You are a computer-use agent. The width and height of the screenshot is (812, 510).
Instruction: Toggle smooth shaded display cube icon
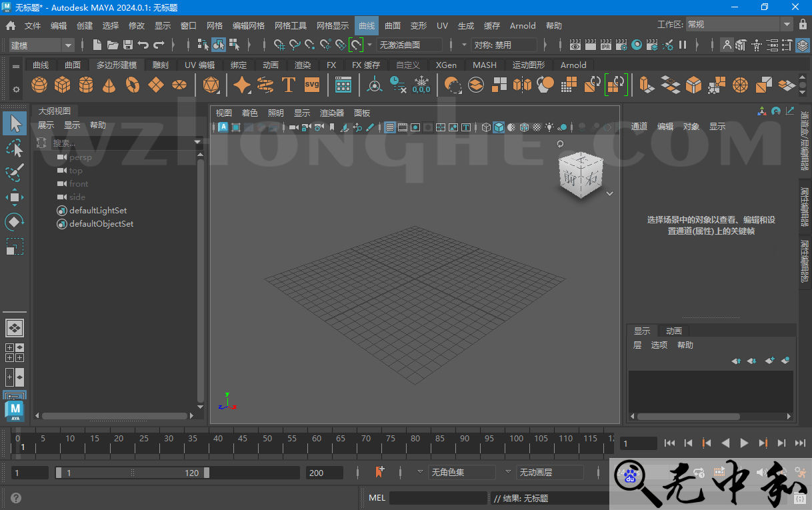click(x=499, y=127)
